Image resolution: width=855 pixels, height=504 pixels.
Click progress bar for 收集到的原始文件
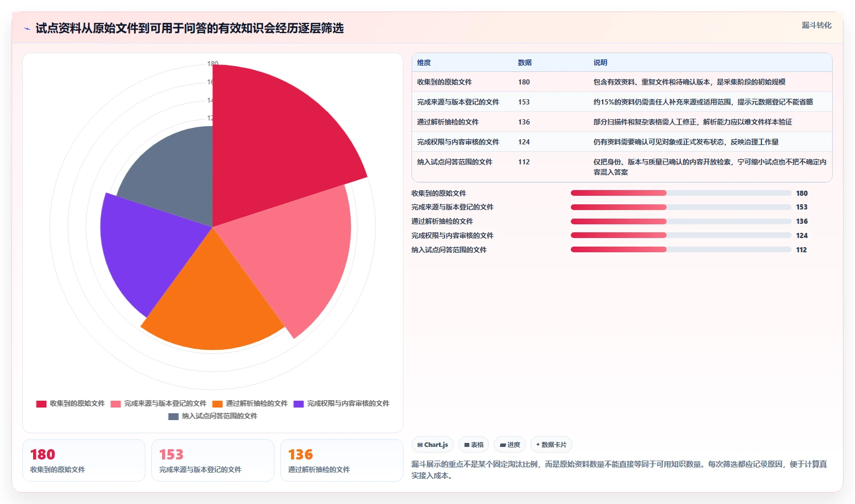click(681, 193)
